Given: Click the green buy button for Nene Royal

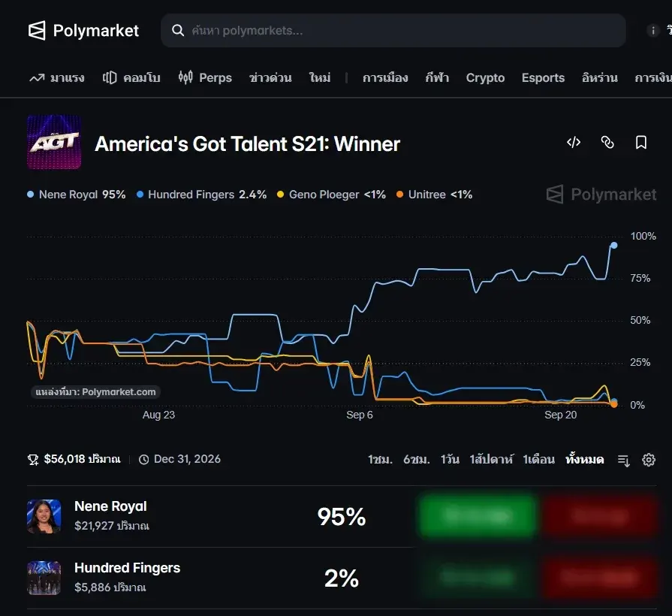Looking at the screenshot, I should [477, 515].
